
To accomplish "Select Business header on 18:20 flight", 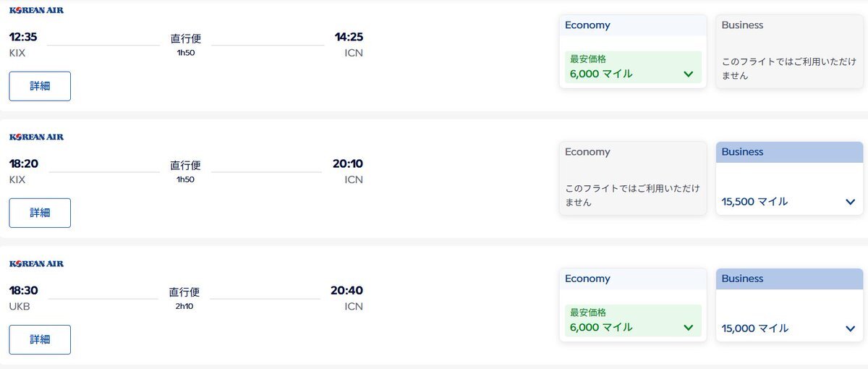I will point(789,152).
